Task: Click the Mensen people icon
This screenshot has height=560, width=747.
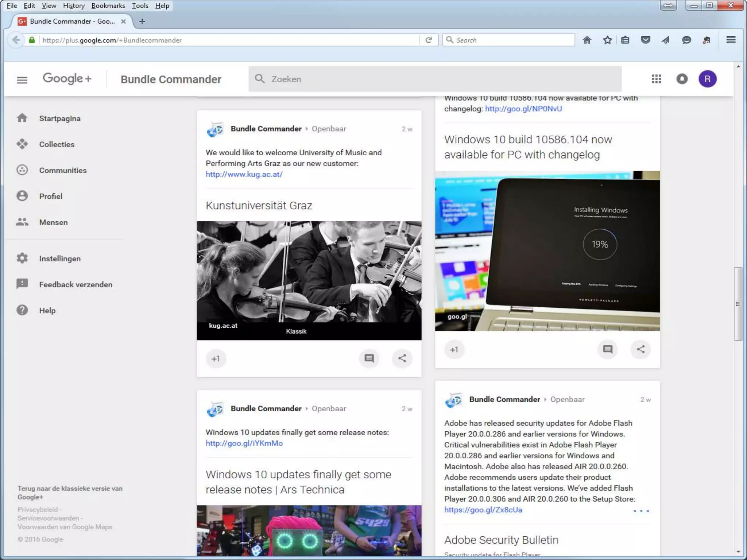Action: point(22,222)
